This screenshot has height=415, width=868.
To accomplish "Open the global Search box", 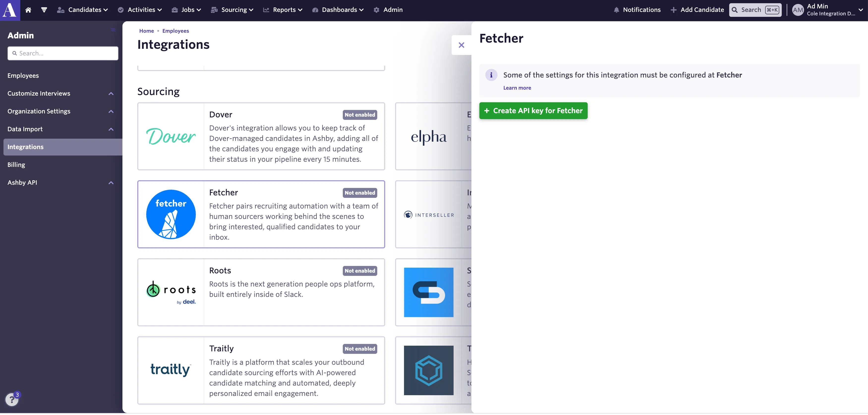I will click(755, 10).
